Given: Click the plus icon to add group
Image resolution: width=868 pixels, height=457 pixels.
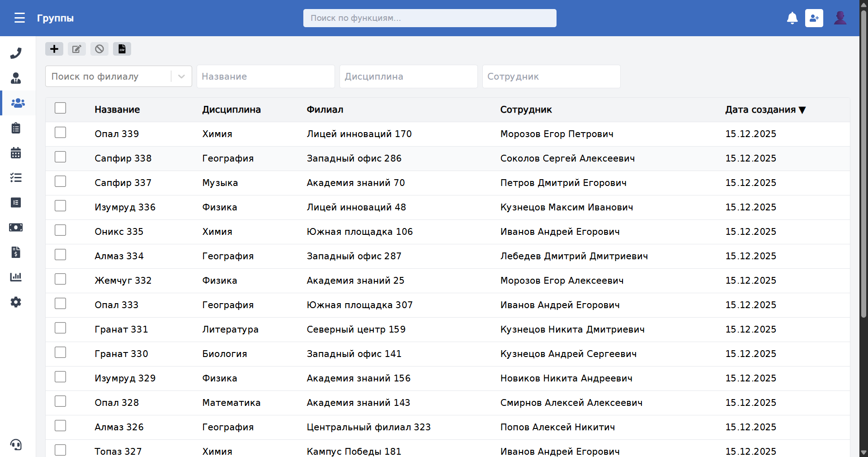Looking at the screenshot, I should pos(54,49).
